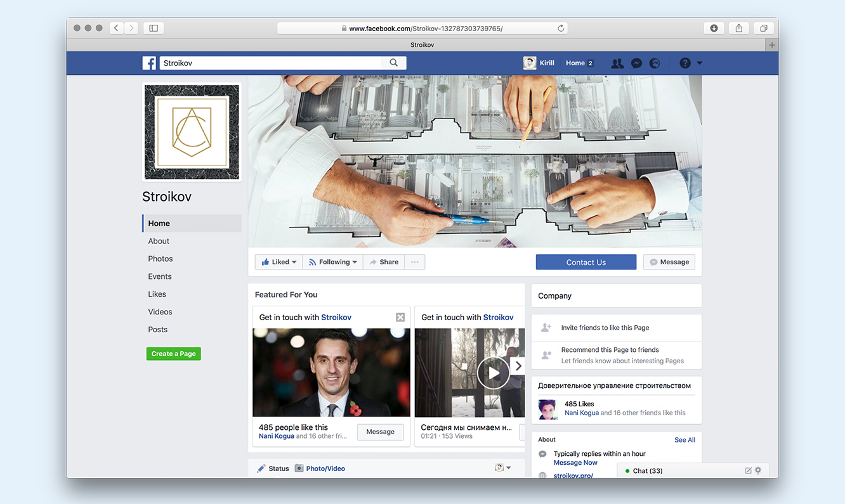Open chat settings gear icon
Viewport: 845px width, 504px height.
pos(758,471)
